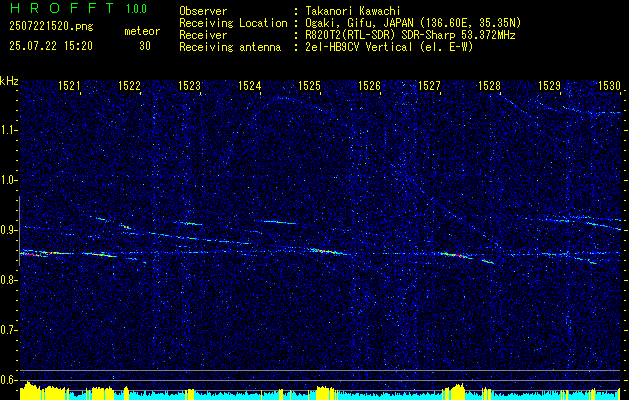The width and height of the screenshot is (629, 400).
Task: Click the version number 1.0.0
Action: coord(136,8)
